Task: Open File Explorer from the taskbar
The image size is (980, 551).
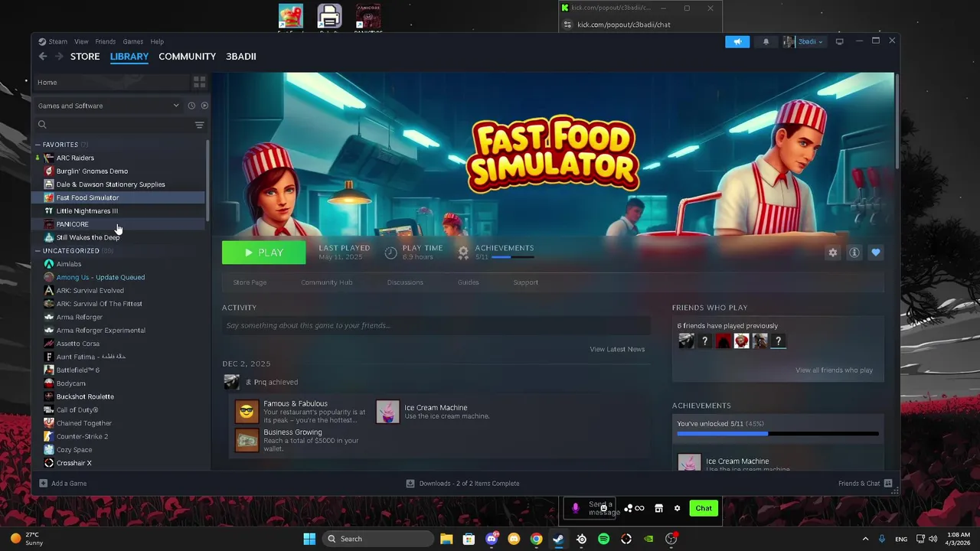Action: coord(446,539)
